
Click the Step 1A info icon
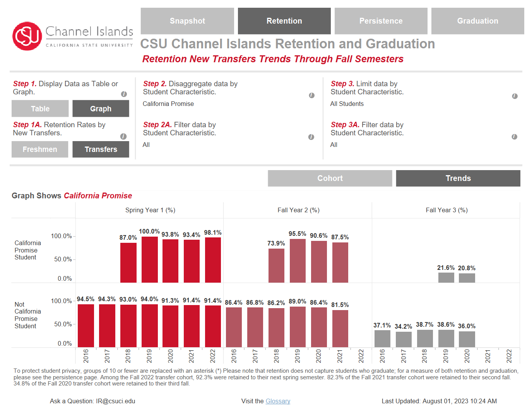click(x=123, y=136)
